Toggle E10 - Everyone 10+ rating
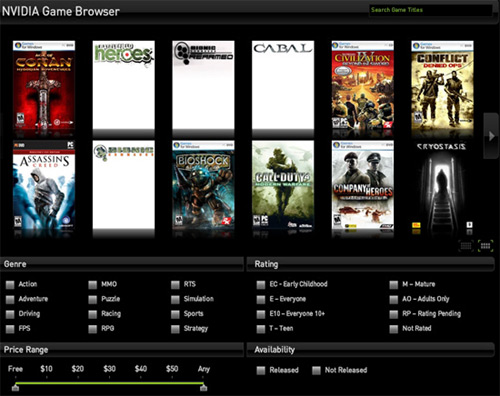The height and width of the screenshot is (396, 500). point(261,314)
